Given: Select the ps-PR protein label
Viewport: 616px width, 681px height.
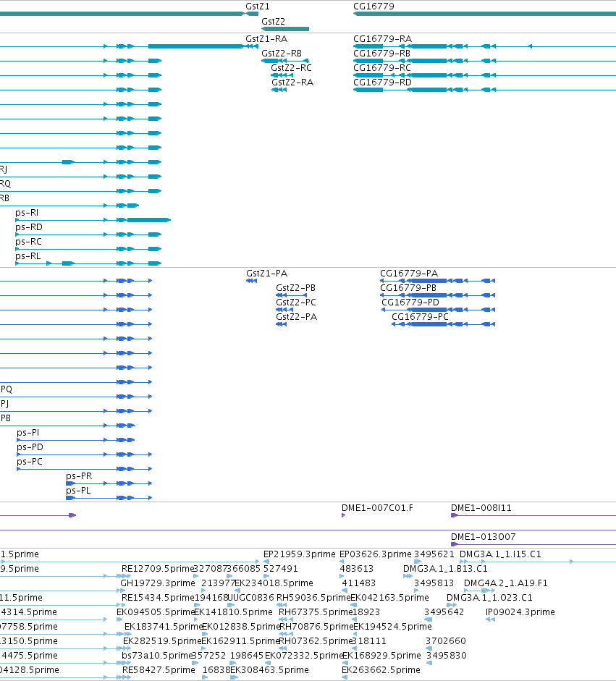Looking at the screenshot, I should [79, 476].
